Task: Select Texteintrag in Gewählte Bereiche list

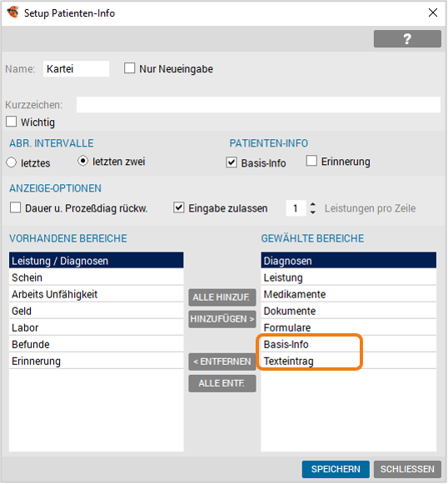Action: coord(348,361)
